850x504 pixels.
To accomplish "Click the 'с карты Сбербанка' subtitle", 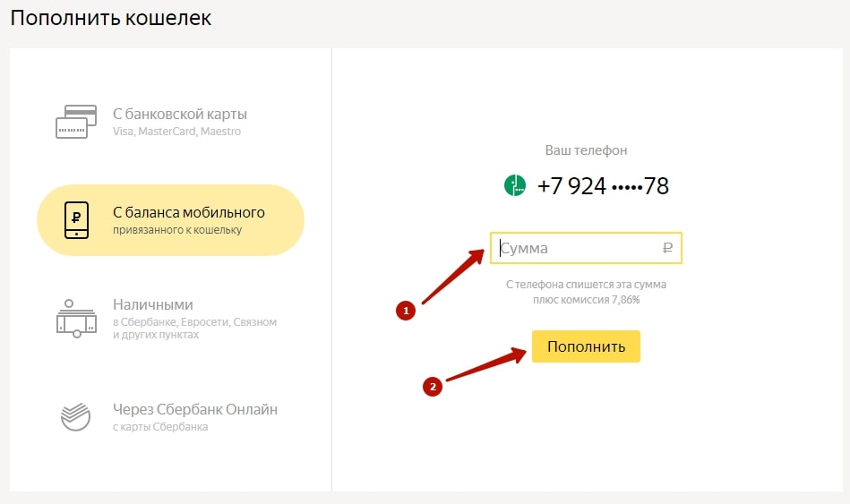I will pyautogui.click(x=160, y=427).
